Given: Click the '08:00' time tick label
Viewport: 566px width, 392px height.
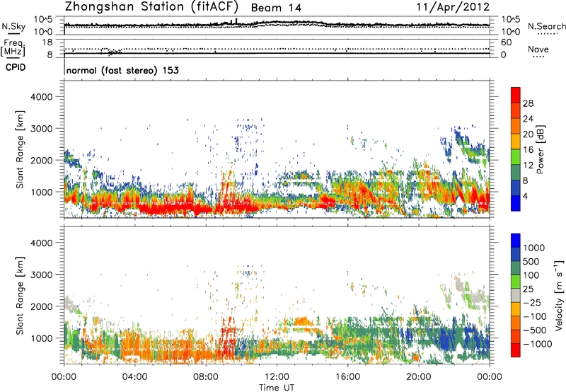Looking at the screenshot, I should pyautogui.click(x=206, y=377).
